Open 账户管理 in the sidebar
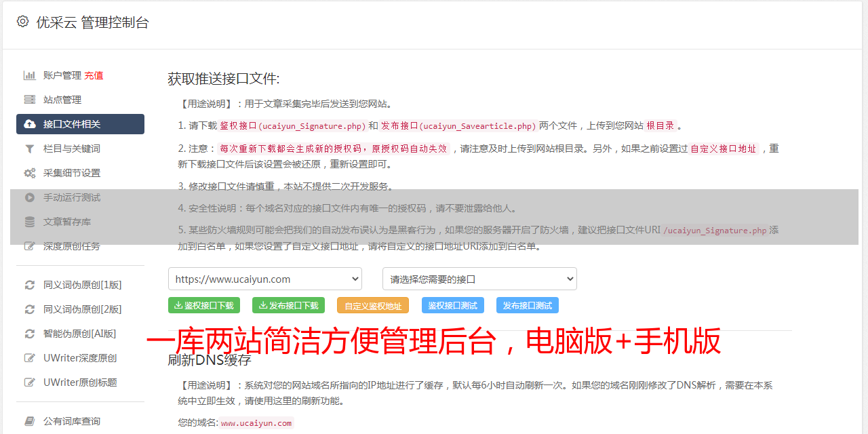This screenshot has width=868, height=434. pos(62,75)
